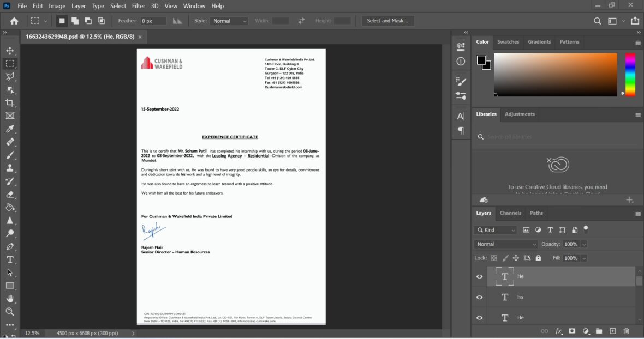The height and width of the screenshot is (339, 644).
Task: Enable Lock transparent pixels on layers
Action: 493,258
